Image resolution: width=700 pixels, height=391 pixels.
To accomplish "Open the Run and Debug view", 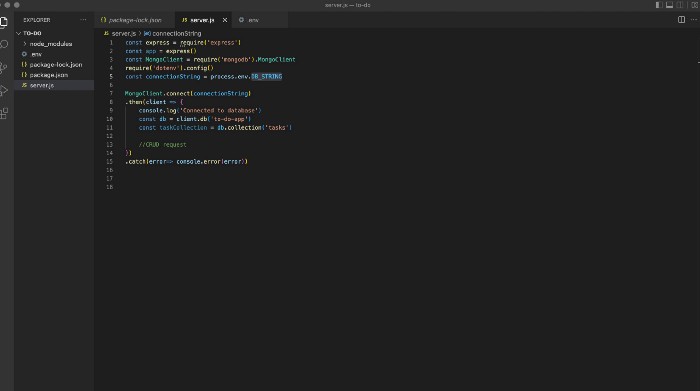I will pos(4,91).
